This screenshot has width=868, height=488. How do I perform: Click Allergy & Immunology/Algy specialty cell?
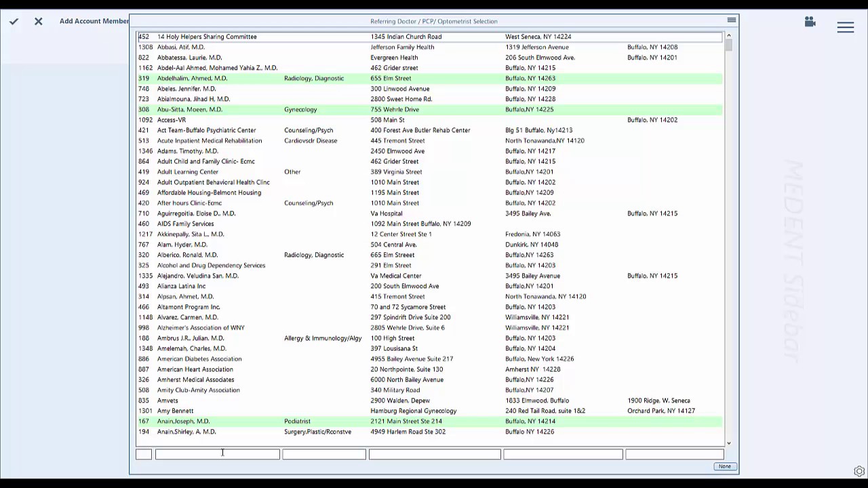click(x=323, y=338)
